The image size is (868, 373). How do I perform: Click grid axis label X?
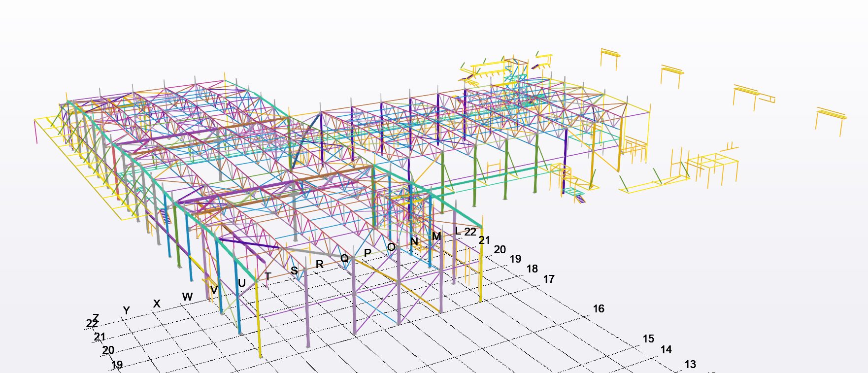[x=157, y=304]
